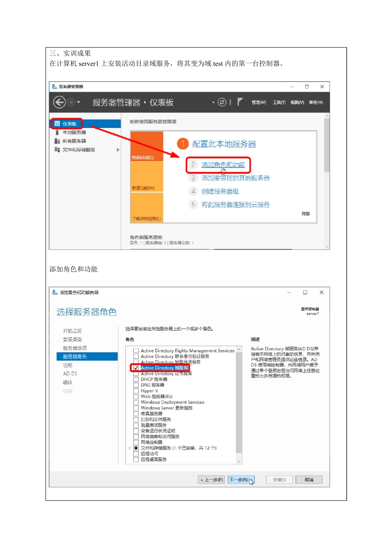Check 网络策略和访问服务 checkbox
This screenshot has width=392, height=555.
(x=136, y=436)
